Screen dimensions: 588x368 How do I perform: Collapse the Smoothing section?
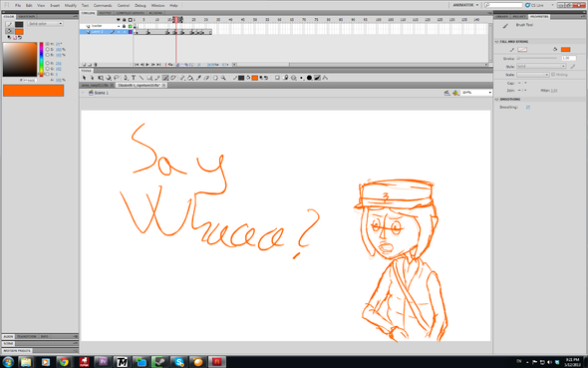[497, 100]
